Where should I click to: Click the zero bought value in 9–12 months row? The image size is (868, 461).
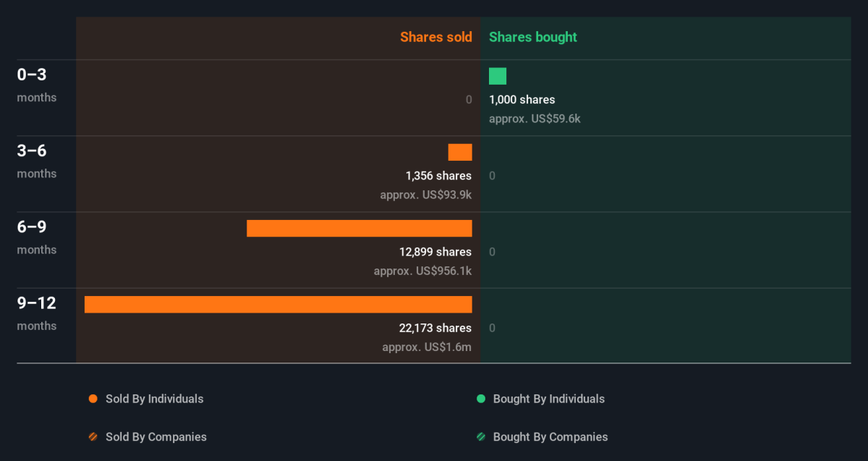click(492, 328)
